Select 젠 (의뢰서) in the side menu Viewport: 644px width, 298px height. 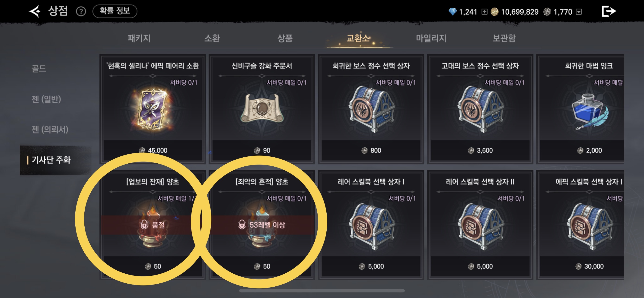[50, 129]
